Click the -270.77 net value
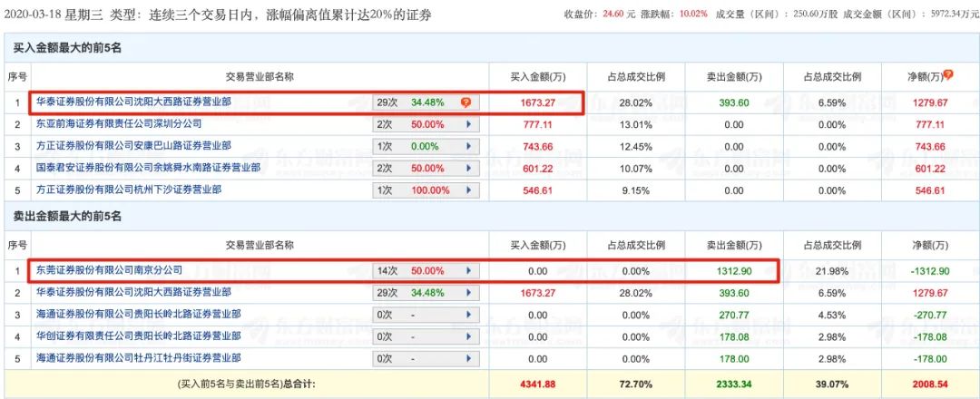The image size is (980, 399). click(x=929, y=315)
